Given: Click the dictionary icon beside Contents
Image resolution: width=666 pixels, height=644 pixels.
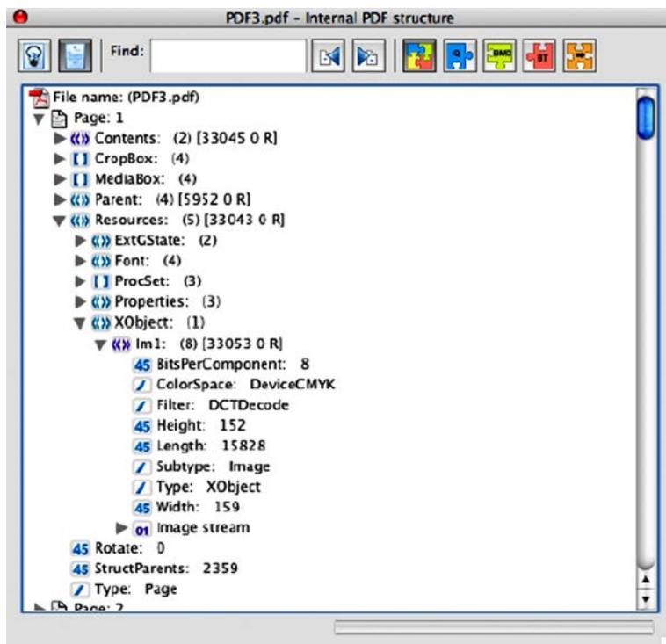Looking at the screenshot, I should (80, 139).
